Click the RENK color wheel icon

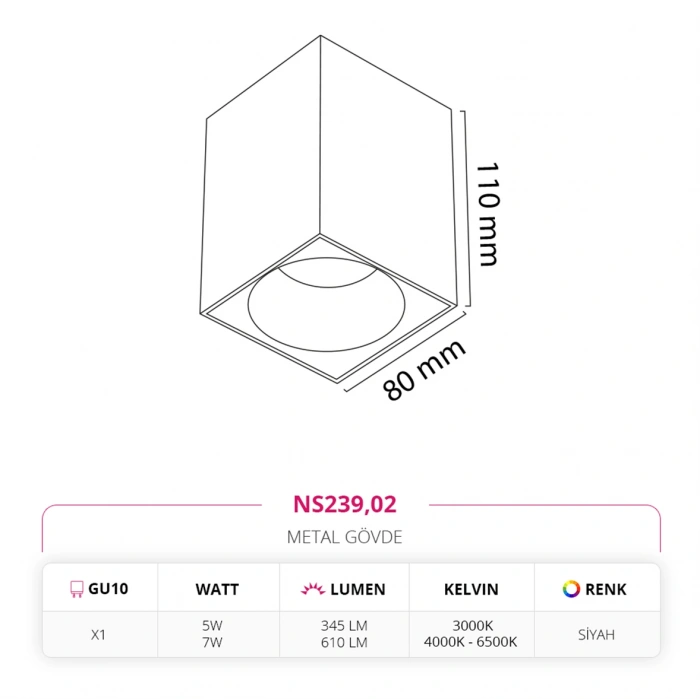[x=571, y=589]
